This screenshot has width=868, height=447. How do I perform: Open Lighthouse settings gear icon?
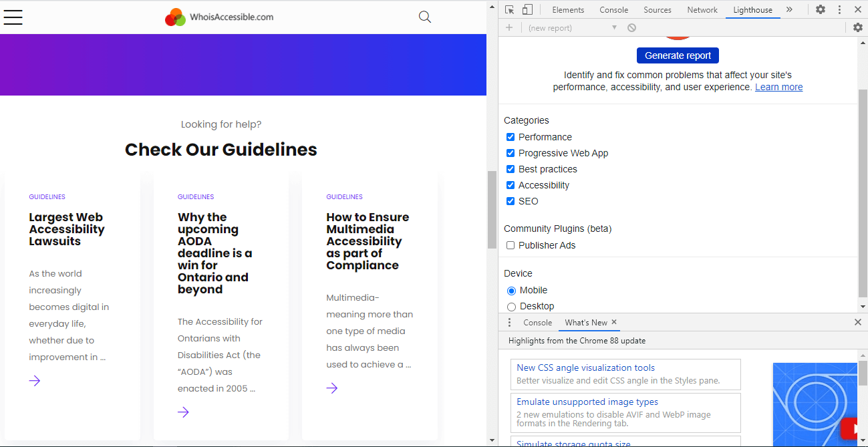click(858, 27)
